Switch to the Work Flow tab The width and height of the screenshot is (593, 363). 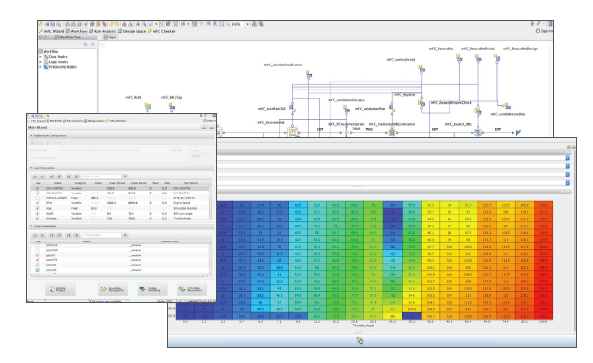click(76, 31)
